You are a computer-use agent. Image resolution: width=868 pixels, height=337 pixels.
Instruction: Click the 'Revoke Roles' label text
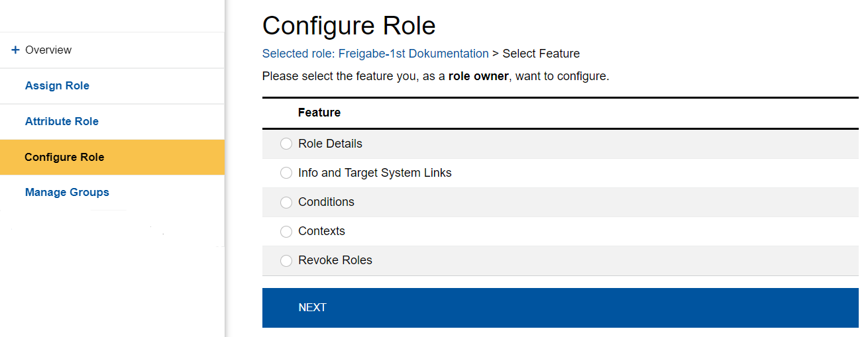pos(335,260)
